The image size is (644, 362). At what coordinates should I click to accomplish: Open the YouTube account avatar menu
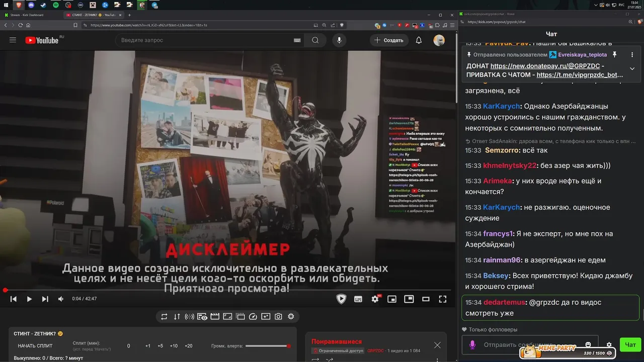(439, 40)
